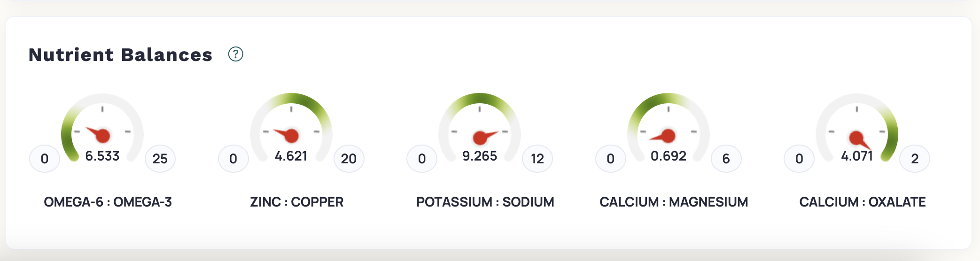Click the 4.071 ratio value

click(857, 156)
